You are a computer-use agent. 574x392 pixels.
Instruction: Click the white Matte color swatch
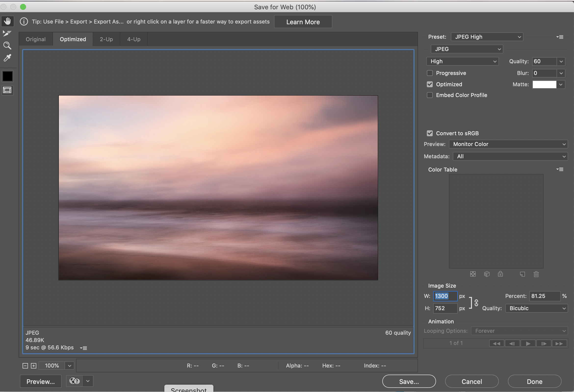click(544, 85)
